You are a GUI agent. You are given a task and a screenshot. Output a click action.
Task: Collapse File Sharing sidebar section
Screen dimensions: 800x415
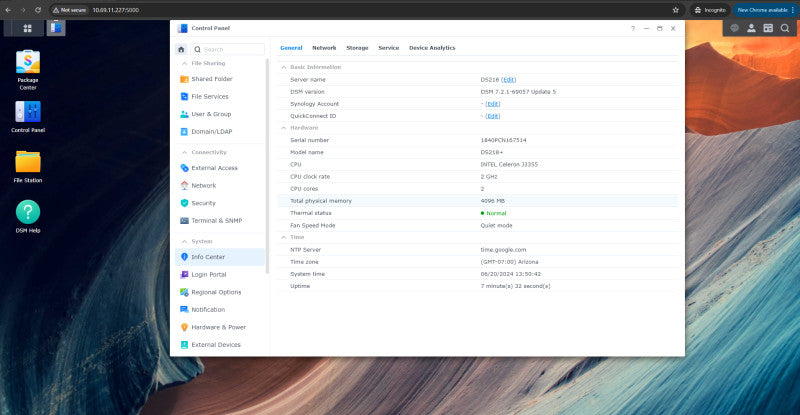184,63
